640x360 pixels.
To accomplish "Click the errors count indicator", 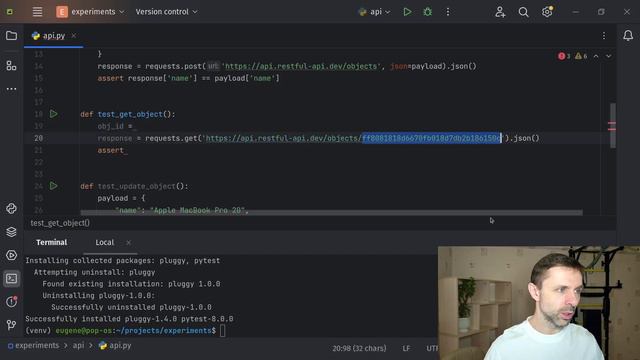I will [564, 56].
